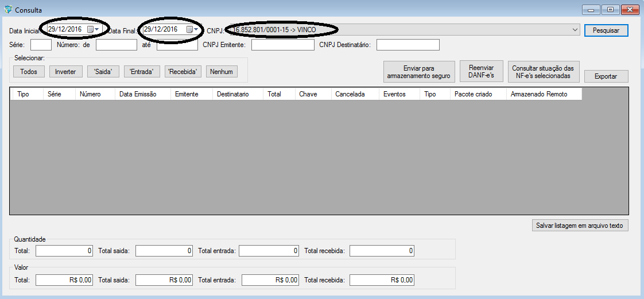Open the Data Inicial calendar dropdown
The image size is (644, 299).
point(93,29)
